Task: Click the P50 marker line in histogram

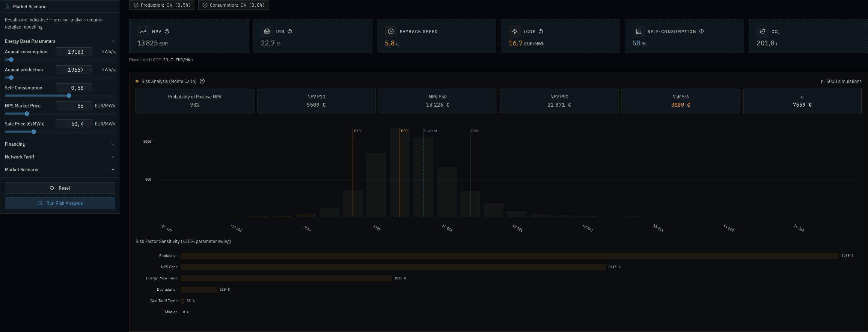Action: click(400, 173)
